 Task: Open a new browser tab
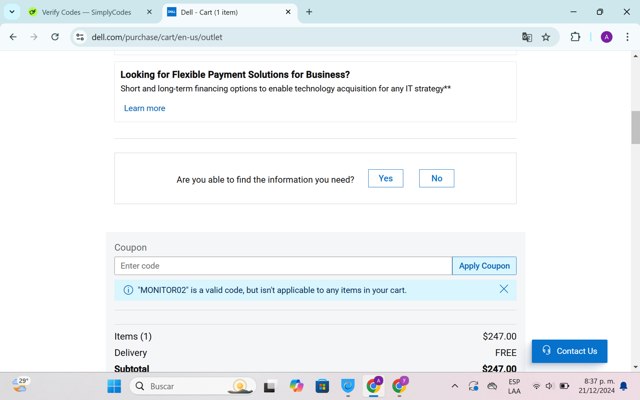(x=309, y=12)
